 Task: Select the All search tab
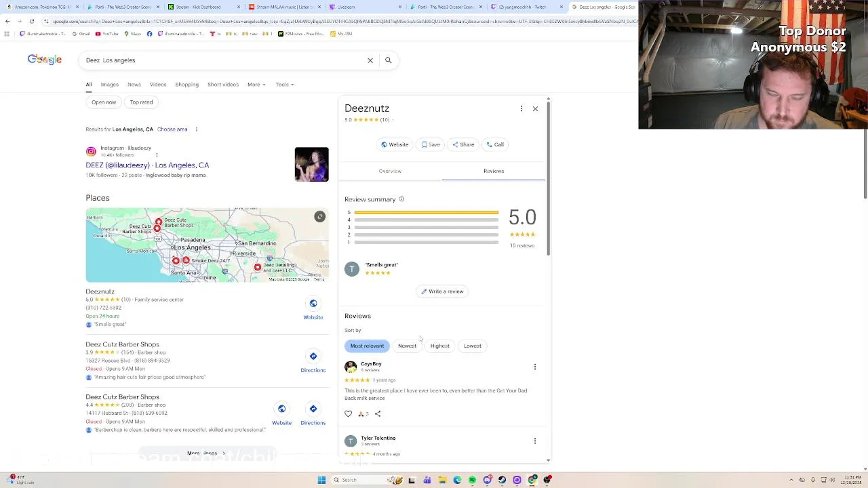[89, 85]
